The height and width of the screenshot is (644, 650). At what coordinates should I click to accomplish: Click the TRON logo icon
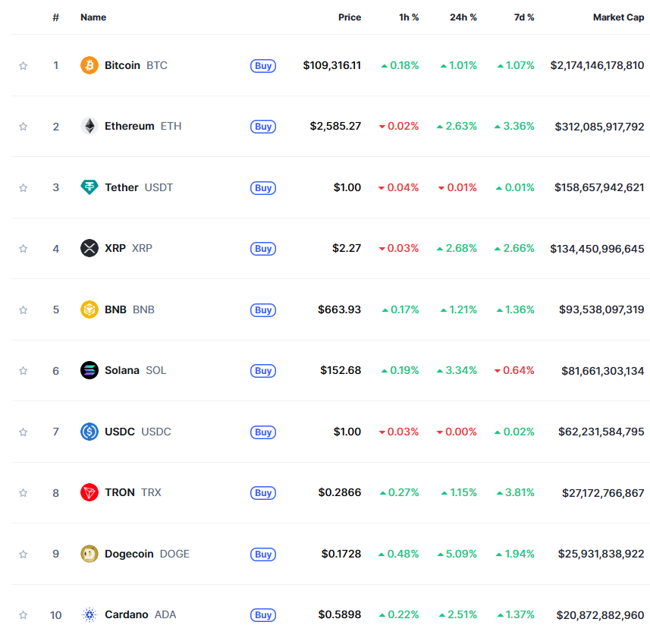coord(89,492)
